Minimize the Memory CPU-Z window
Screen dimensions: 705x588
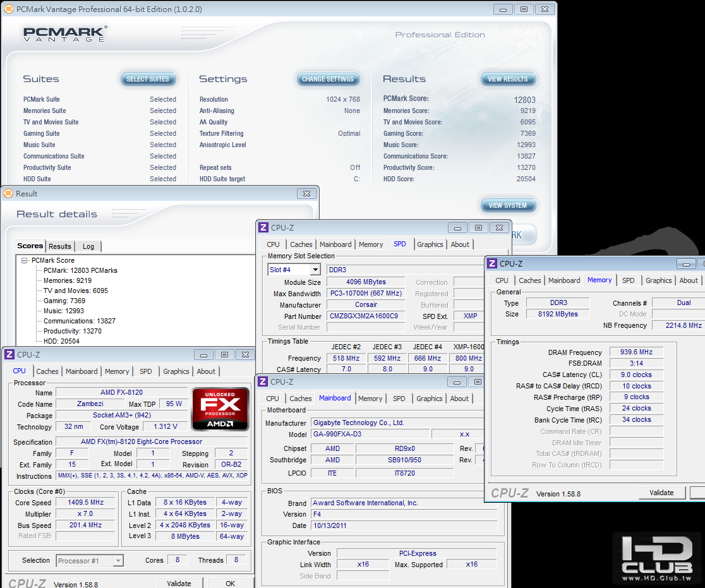686,264
